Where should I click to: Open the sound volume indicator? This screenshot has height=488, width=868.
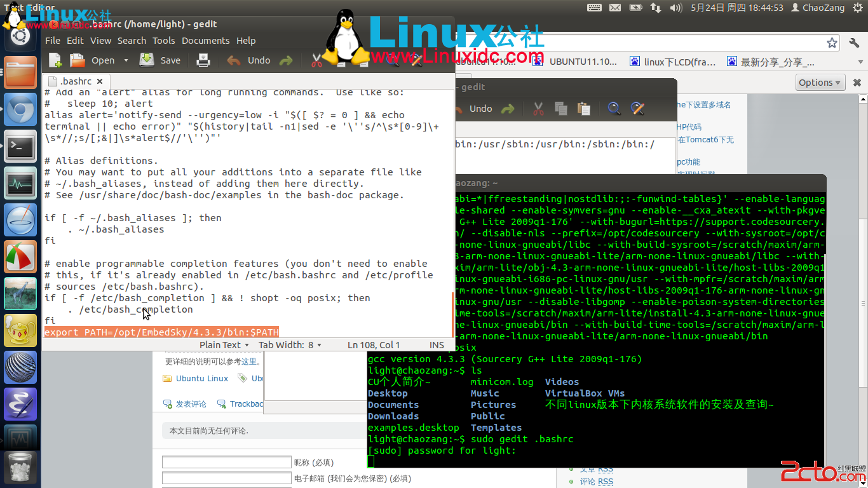(x=676, y=8)
